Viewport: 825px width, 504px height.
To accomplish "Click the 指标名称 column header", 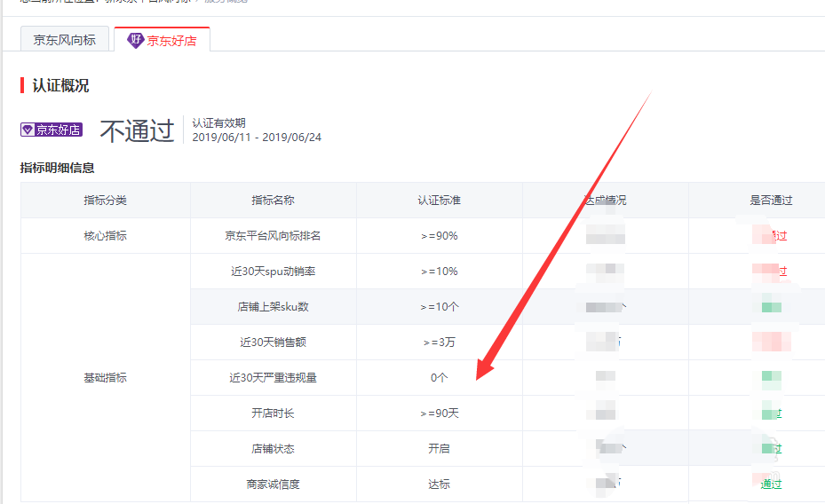I will tap(273, 201).
